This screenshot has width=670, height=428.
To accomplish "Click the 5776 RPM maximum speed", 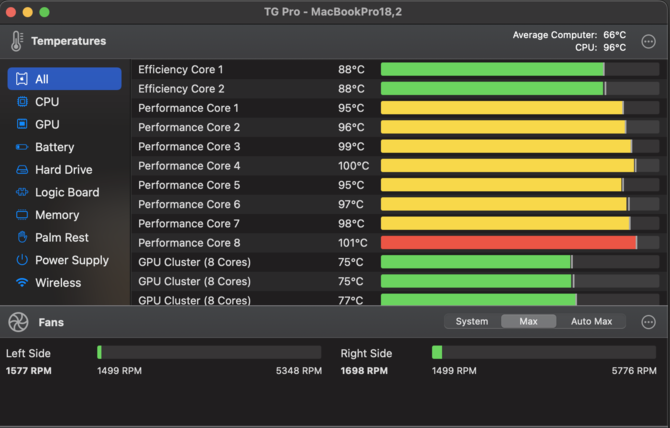I will click(634, 370).
